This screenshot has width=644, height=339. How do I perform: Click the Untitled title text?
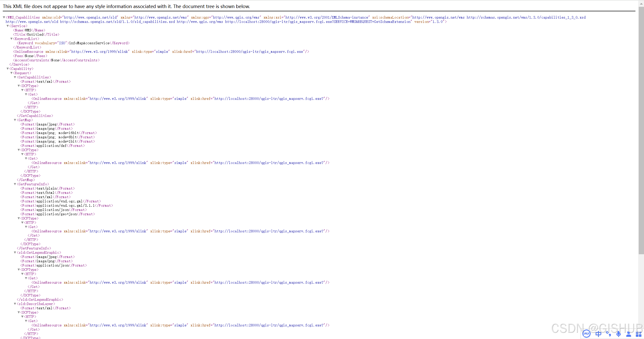35,34
